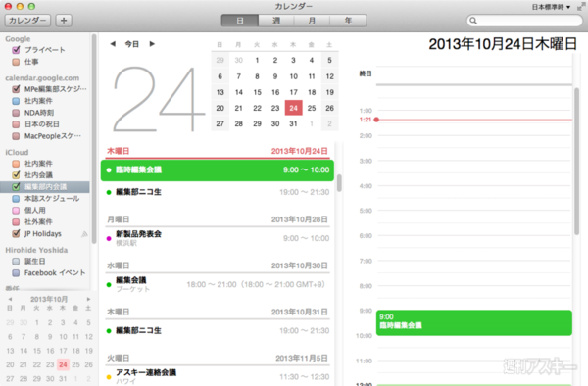The image size is (588, 386).
Task: Click the Google account header in sidebar
Action: click(18, 39)
